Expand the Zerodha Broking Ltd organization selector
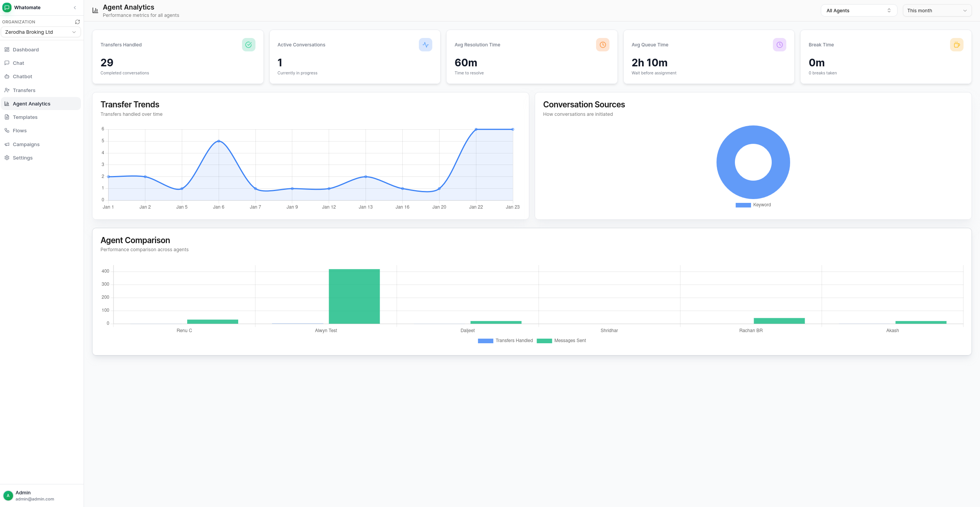This screenshot has height=507, width=980. tap(41, 32)
